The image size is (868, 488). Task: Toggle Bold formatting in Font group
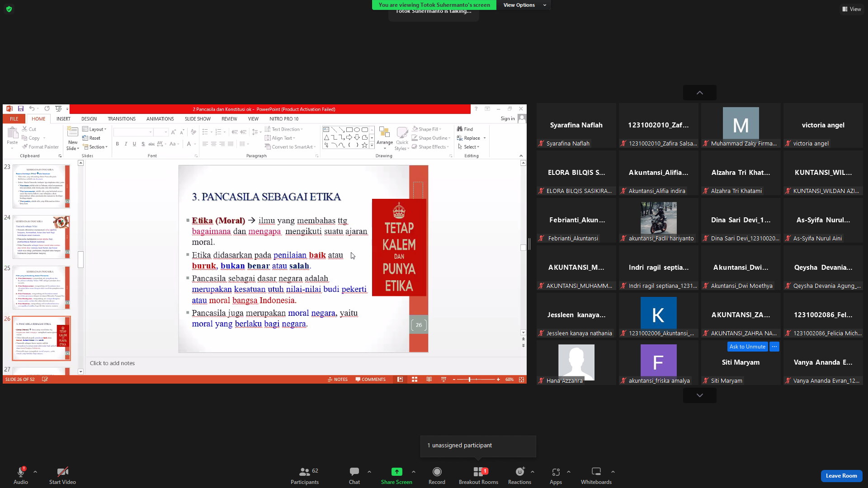point(117,144)
